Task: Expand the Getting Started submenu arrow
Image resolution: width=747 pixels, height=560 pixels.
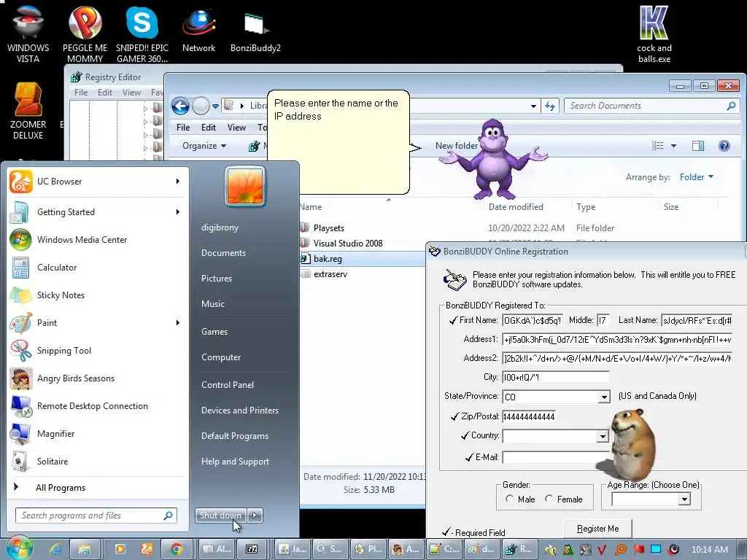Action: pos(178,212)
